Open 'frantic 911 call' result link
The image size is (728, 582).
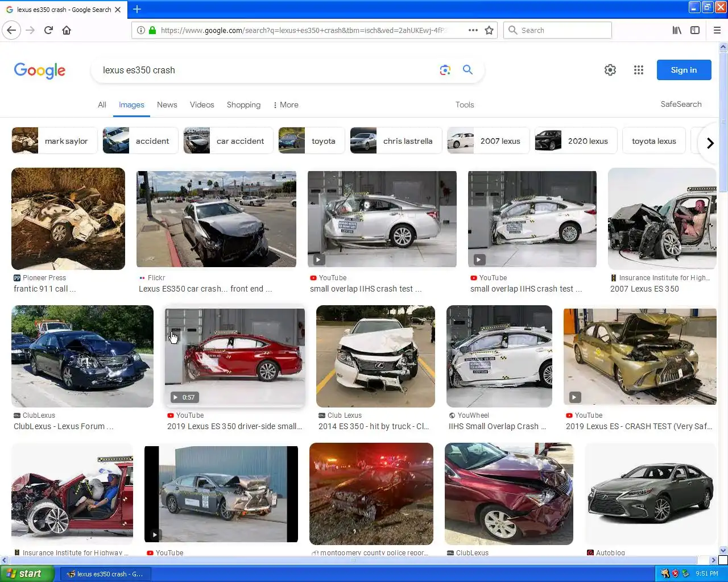point(44,289)
